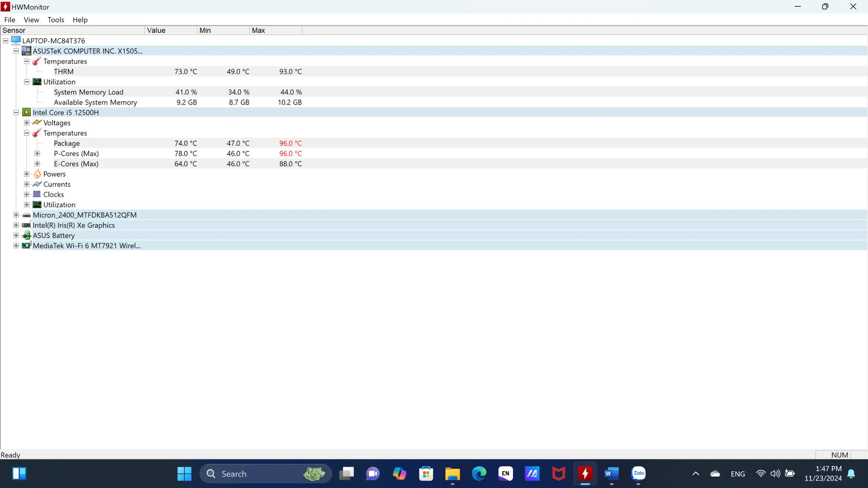Image resolution: width=868 pixels, height=488 pixels.
Task: Click the Min column header
Action: coord(223,30)
